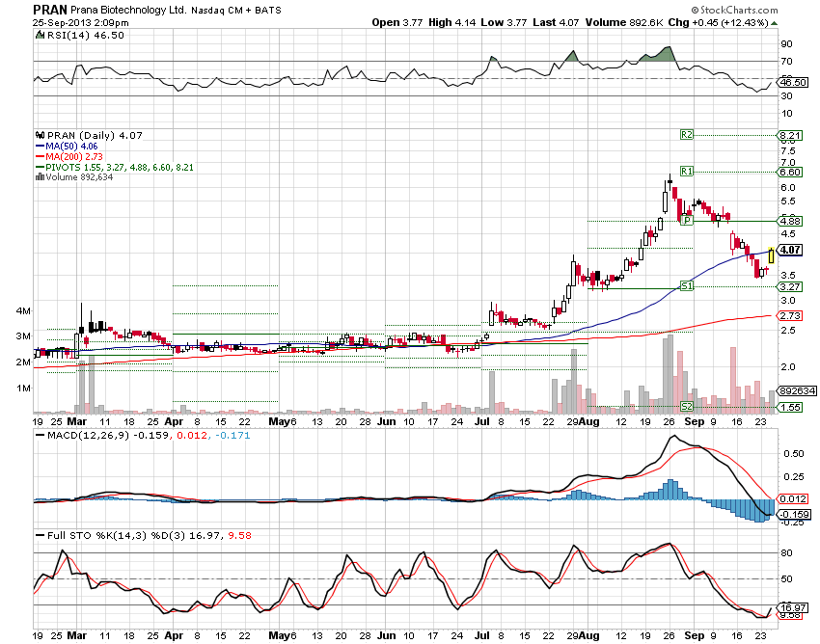Image resolution: width=820 pixels, height=644 pixels.
Task: Select the R2 pivot marker
Action: (x=687, y=135)
